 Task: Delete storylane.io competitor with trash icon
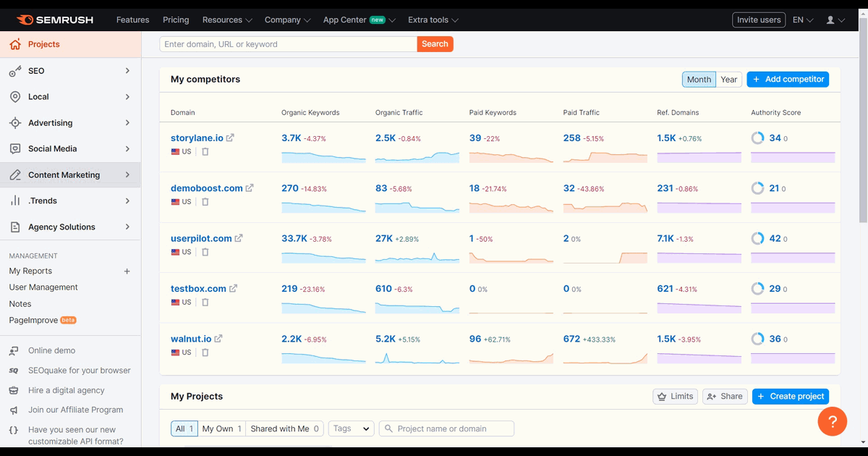[x=205, y=152]
